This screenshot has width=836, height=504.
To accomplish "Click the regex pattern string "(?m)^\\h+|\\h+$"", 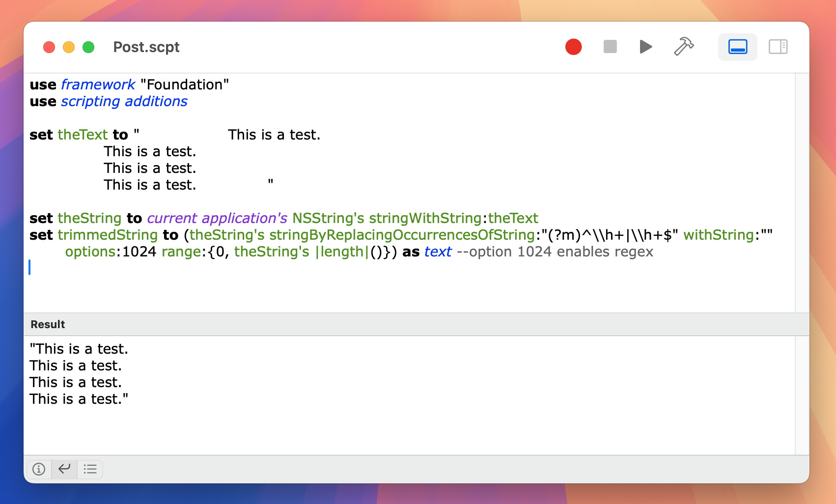I will [x=610, y=235].
